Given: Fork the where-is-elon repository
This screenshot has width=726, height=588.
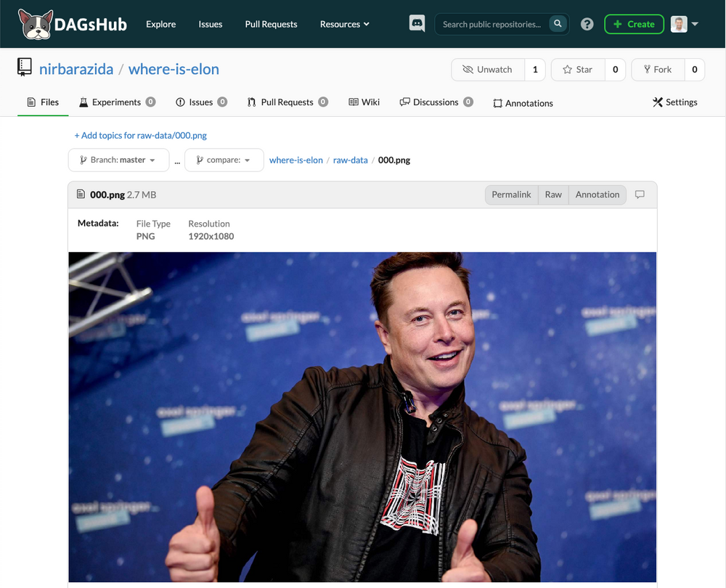Looking at the screenshot, I should (658, 70).
